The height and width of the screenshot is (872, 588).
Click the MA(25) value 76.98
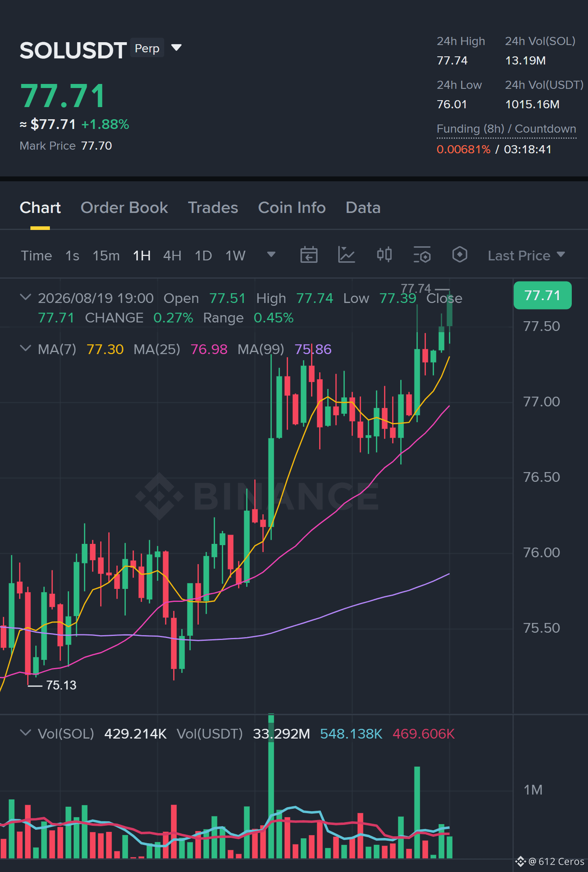[x=209, y=349]
